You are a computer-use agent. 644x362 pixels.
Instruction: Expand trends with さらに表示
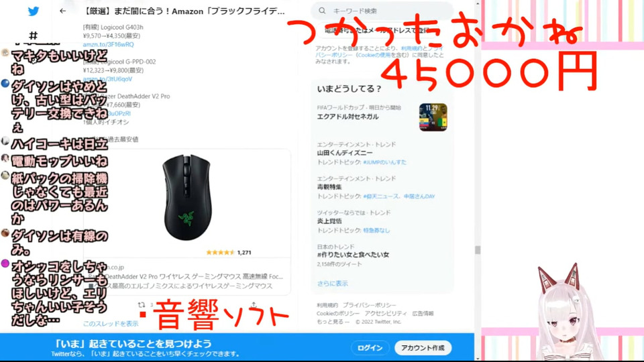(x=332, y=284)
